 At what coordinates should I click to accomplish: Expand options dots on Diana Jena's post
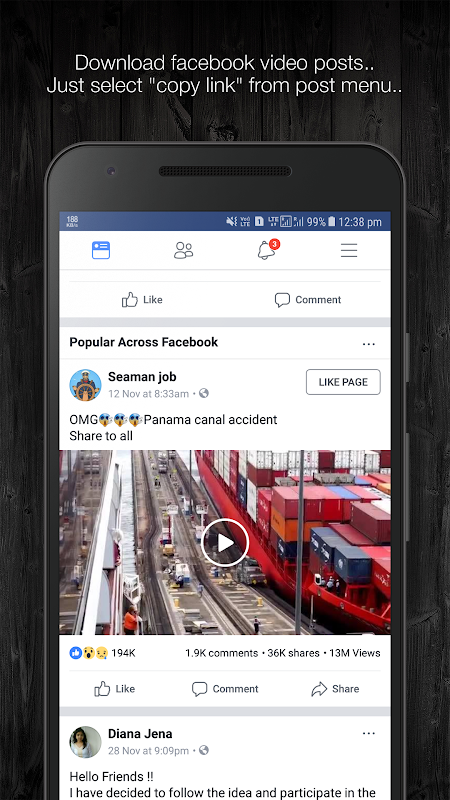tap(369, 733)
